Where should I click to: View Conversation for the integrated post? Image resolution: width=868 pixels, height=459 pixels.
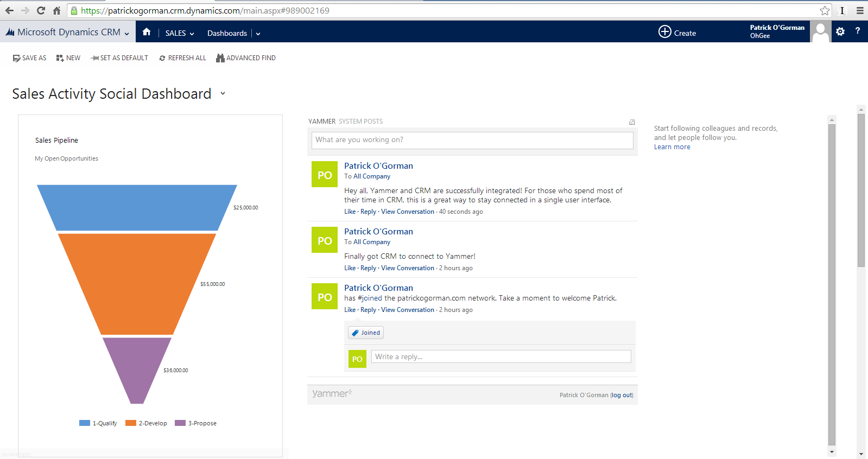coord(408,212)
